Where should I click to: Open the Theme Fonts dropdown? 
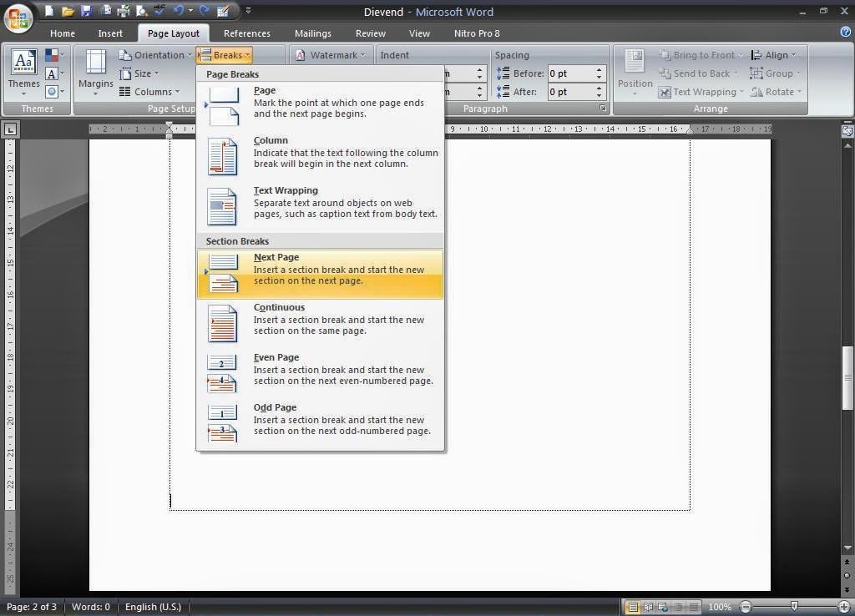[55, 73]
